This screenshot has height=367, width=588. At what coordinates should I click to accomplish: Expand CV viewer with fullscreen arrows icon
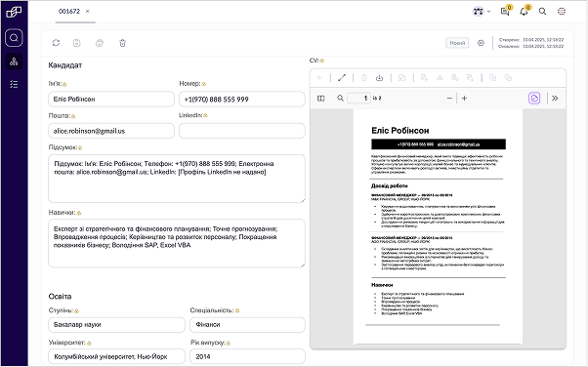tap(342, 78)
